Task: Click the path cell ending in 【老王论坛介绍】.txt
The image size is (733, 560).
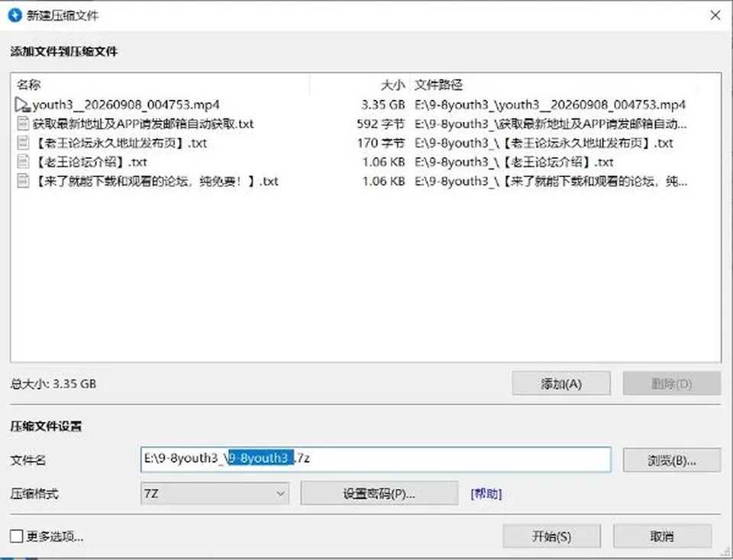Action: coord(514,162)
